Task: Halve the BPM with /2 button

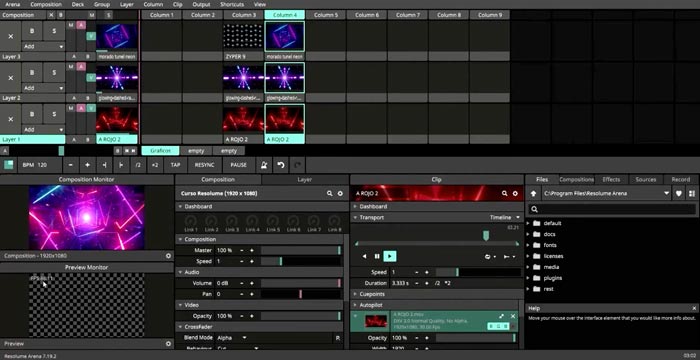Action: click(138, 165)
